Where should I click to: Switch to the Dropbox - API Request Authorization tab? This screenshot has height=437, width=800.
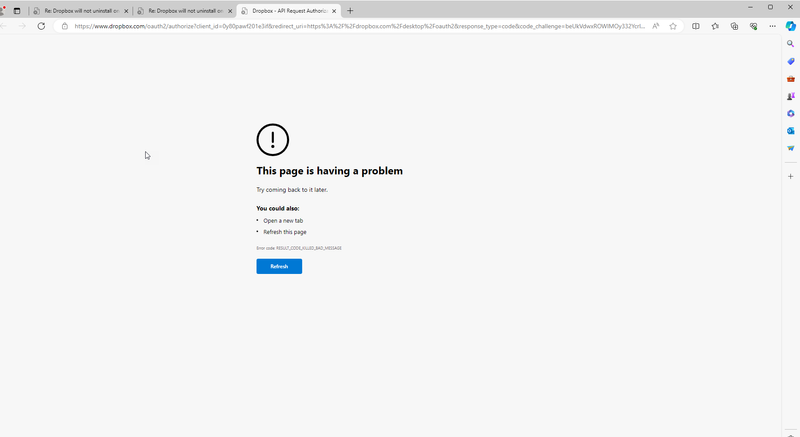[289, 11]
